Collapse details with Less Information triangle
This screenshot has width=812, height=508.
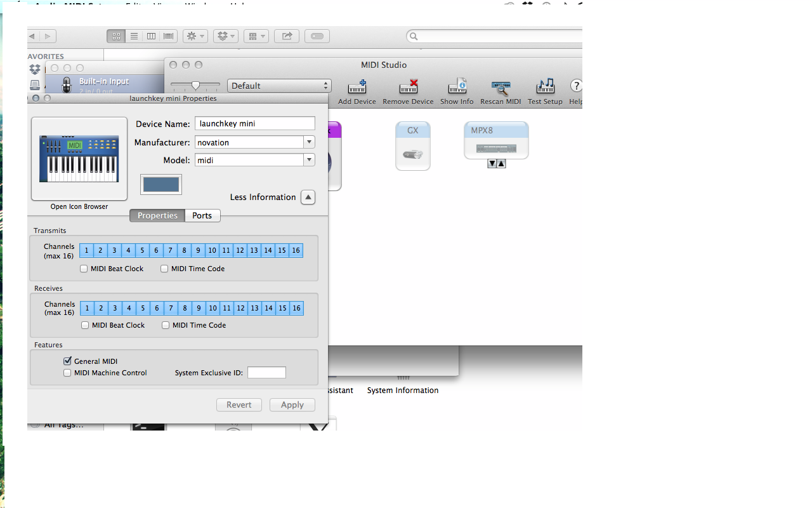pyautogui.click(x=308, y=197)
